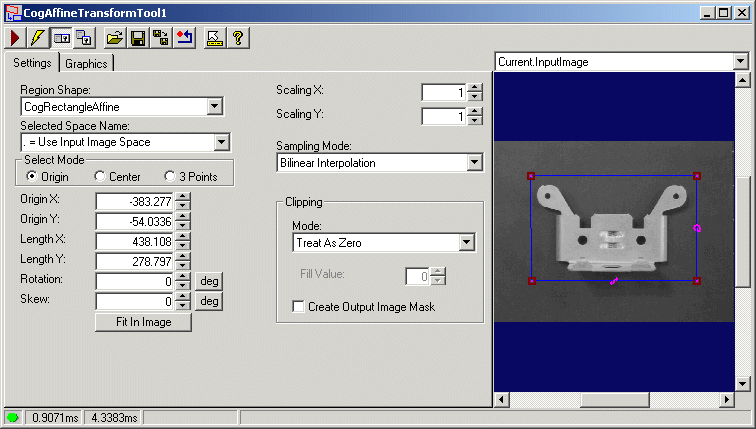Click the Rotation input field

tap(135, 282)
